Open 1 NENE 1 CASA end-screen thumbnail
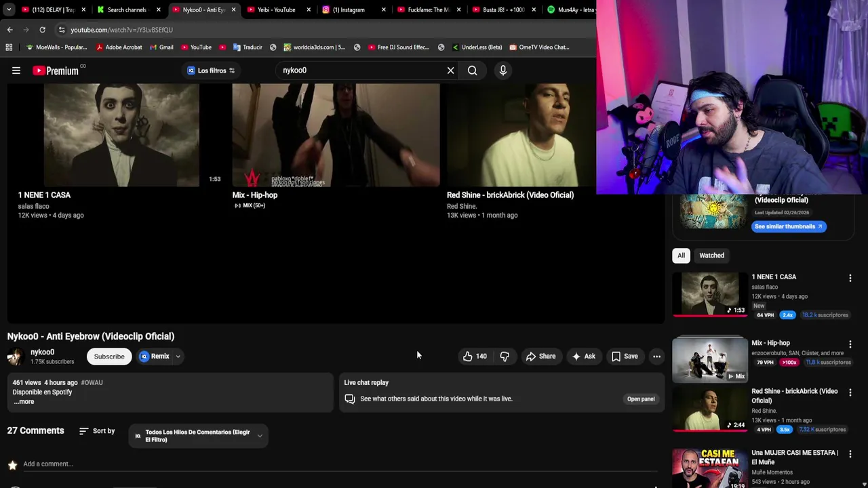Screen dimensions: 868x488 click(121, 135)
